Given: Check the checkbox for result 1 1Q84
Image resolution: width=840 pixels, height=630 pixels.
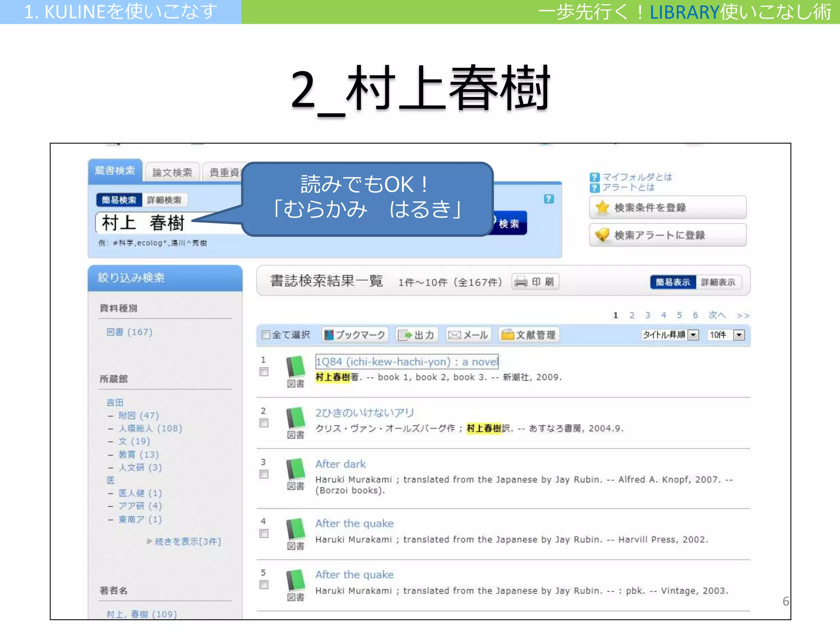Looking at the screenshot, I should click(x=264, y=372).
